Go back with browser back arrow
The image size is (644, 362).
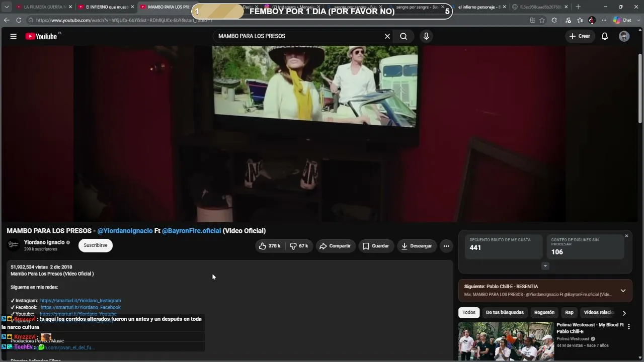coord(7,20)
